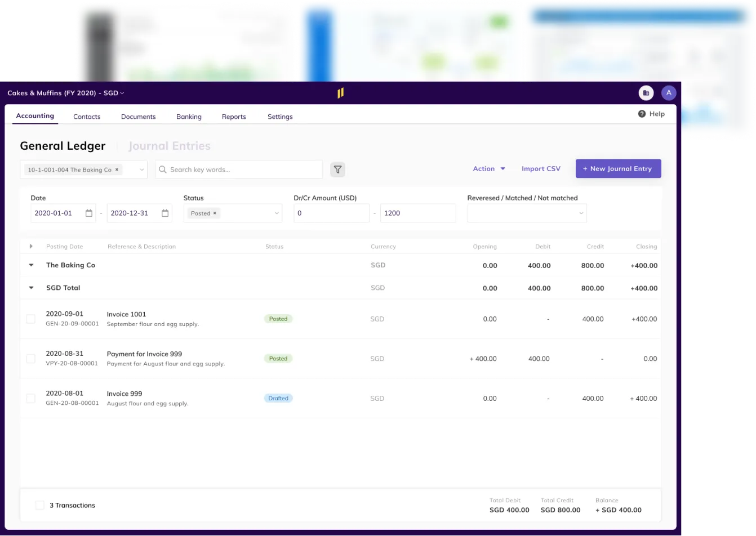The image size is (756, 536).
Task: Check the Invoice 999 row checkbox
Action: pos(30,398)
